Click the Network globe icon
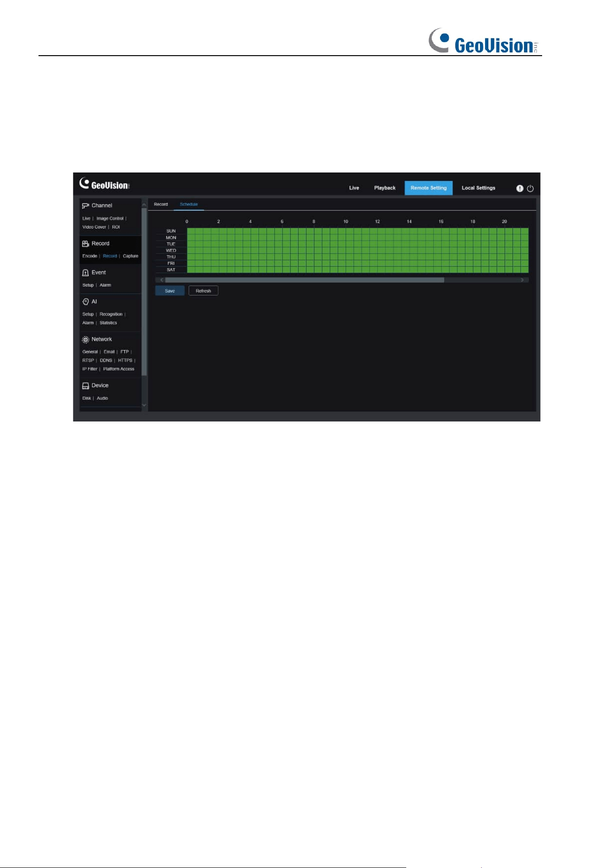614x868 pixels. tap(85, 339)
